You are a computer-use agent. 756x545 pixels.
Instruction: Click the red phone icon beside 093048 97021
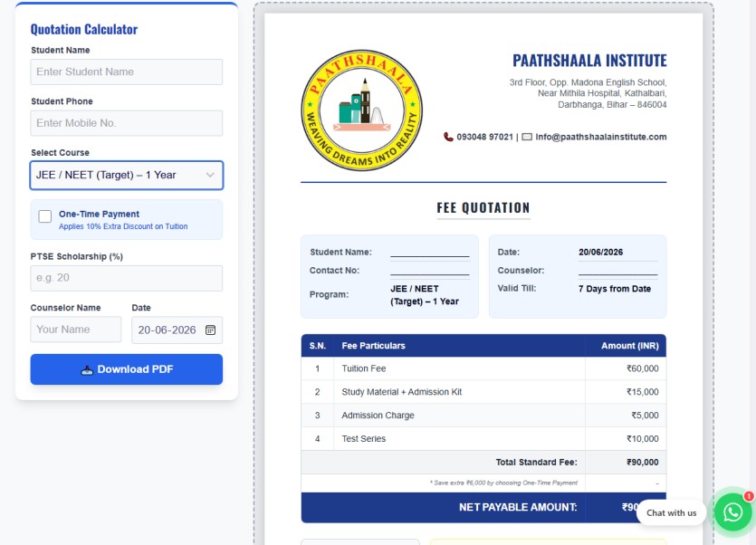point(448,137)
